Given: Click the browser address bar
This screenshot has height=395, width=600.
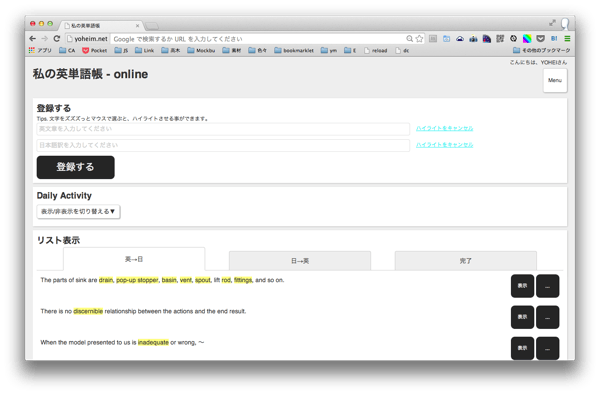Looking at the screenshot, I should tap(245, 39).
